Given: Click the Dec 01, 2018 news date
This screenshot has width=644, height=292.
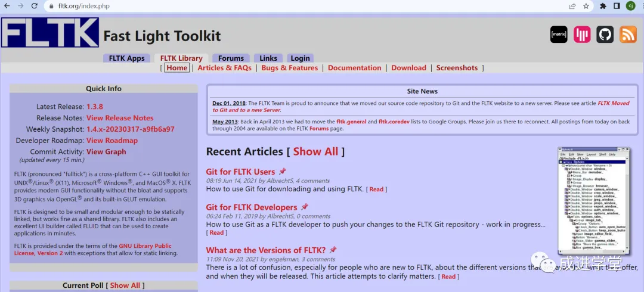Looking at the screenshot, I should [228, 104].
